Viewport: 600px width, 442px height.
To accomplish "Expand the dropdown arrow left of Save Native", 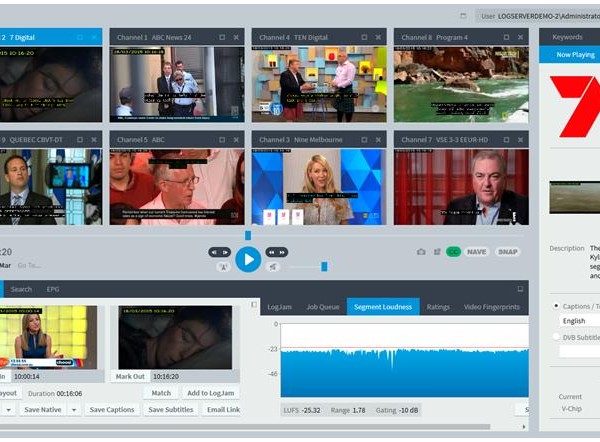I will [x=8, y=410].
